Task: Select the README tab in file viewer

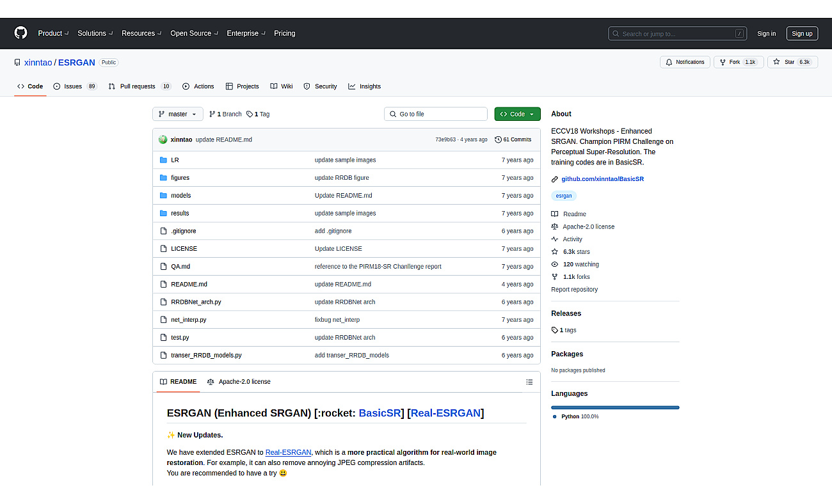Action: pos(178,382)
